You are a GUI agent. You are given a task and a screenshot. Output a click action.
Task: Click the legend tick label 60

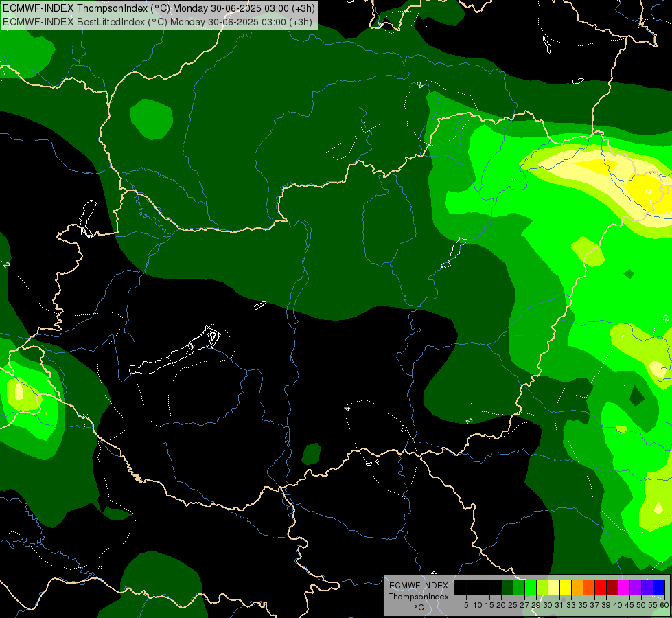(664, 605)
